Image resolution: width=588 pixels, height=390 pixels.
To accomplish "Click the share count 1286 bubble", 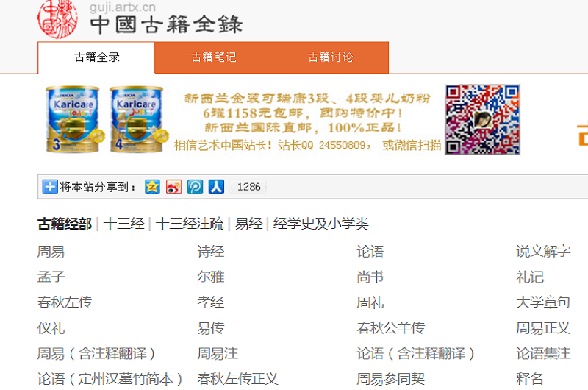I will tap(248, 187).
